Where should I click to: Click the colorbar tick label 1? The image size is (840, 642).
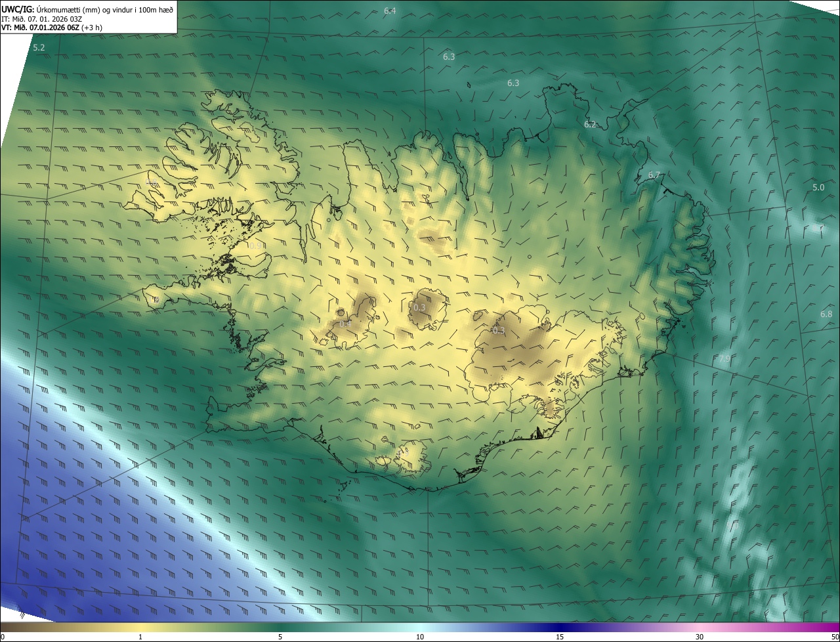(140, 637)
